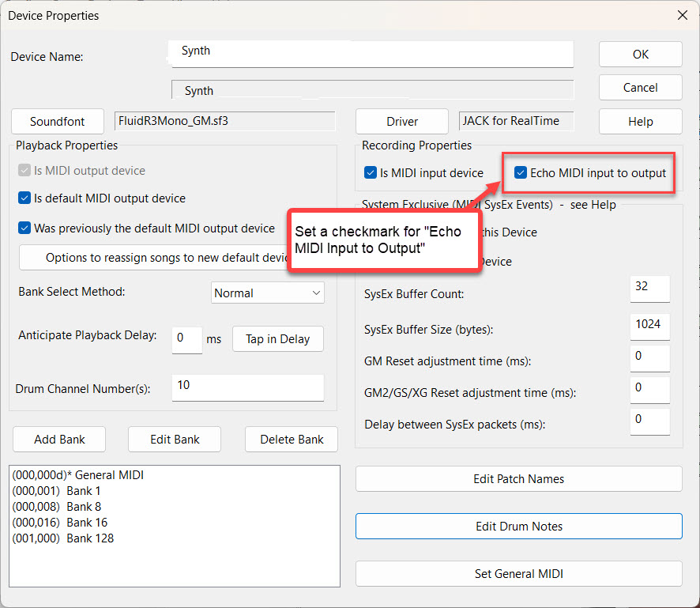700x608 pixels.
Task: Click the Drum Channel Number(s) field
Action: click(247, 387)
